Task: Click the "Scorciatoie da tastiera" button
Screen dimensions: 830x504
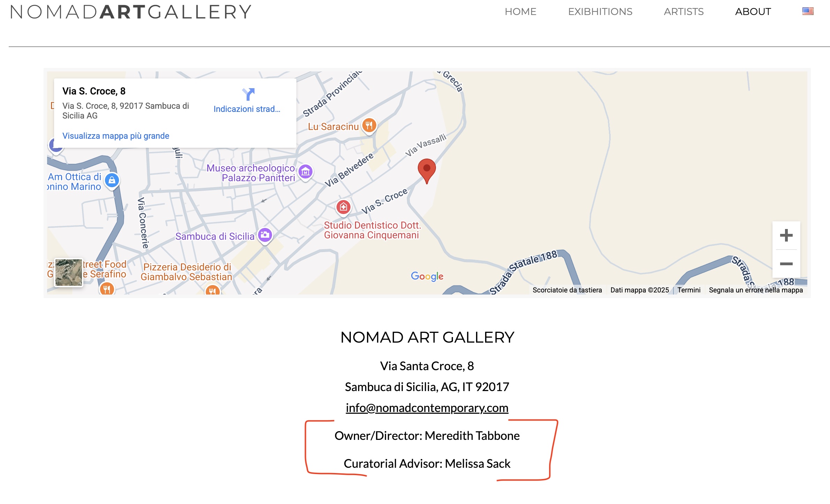Action: pos(567,290)
